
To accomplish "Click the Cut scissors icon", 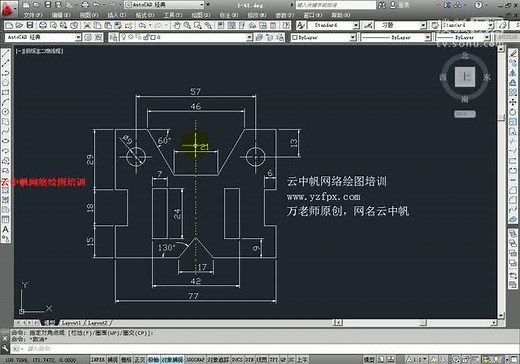I will [87, 25].
